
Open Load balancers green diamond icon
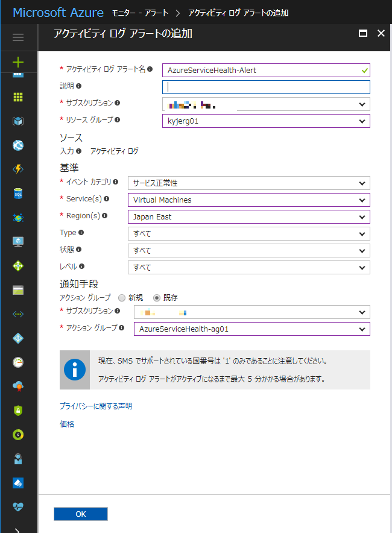click(x=18, y=266)
